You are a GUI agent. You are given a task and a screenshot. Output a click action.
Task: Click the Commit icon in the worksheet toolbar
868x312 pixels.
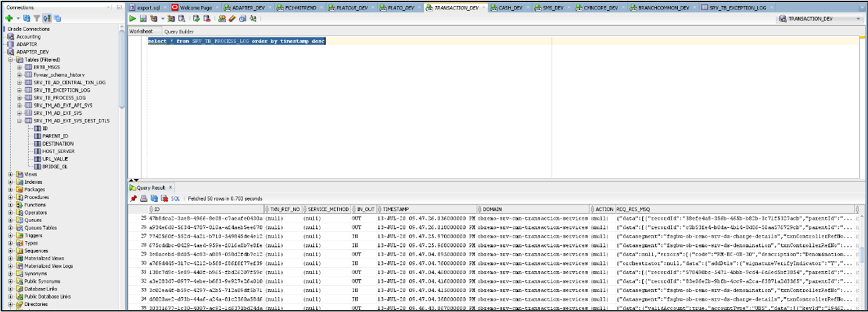pos(196,19)
